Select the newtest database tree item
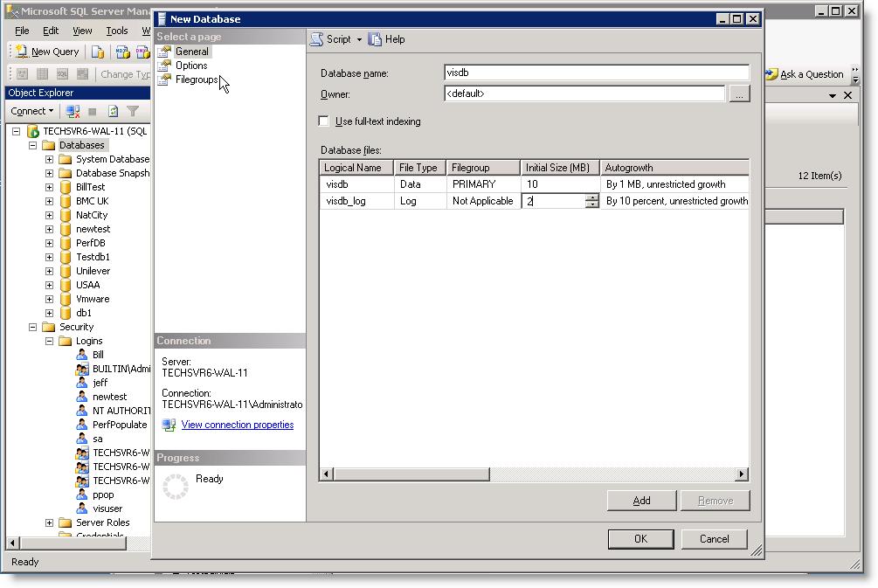Viewport: 878px width, 588px height. pyautogui.click(x=93, y=229)
